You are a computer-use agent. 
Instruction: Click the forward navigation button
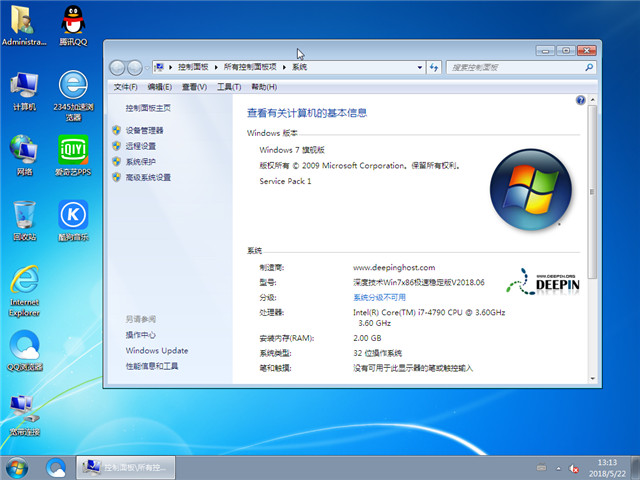coord(134,68)
